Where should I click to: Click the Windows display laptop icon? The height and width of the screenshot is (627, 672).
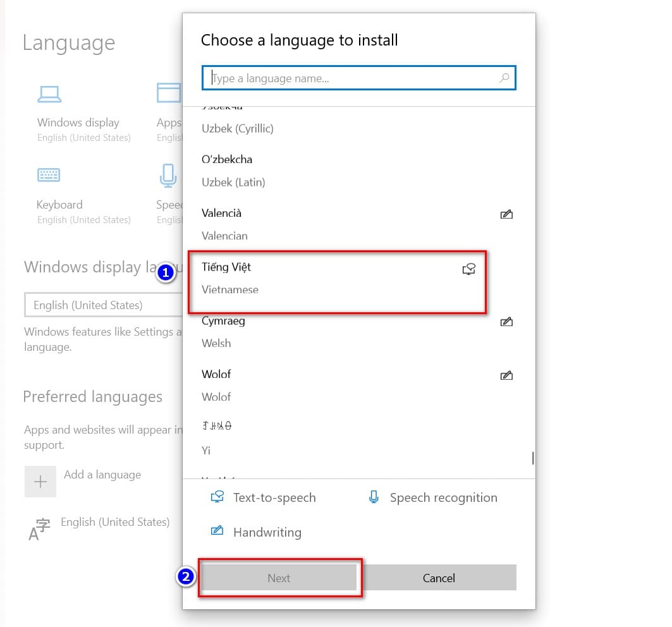point(49,94)
